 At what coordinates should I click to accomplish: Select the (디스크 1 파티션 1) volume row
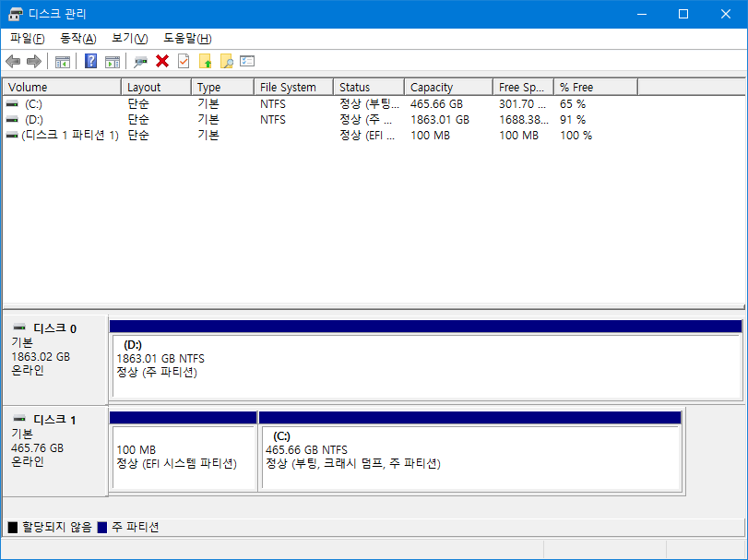click(70, 136)
